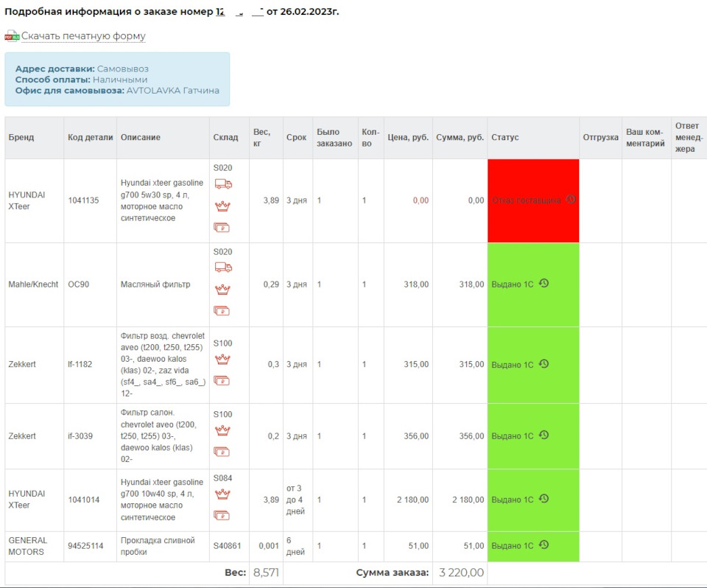Click total weight value 8,571
The image size is (707, 588).
tap(266, 573)
